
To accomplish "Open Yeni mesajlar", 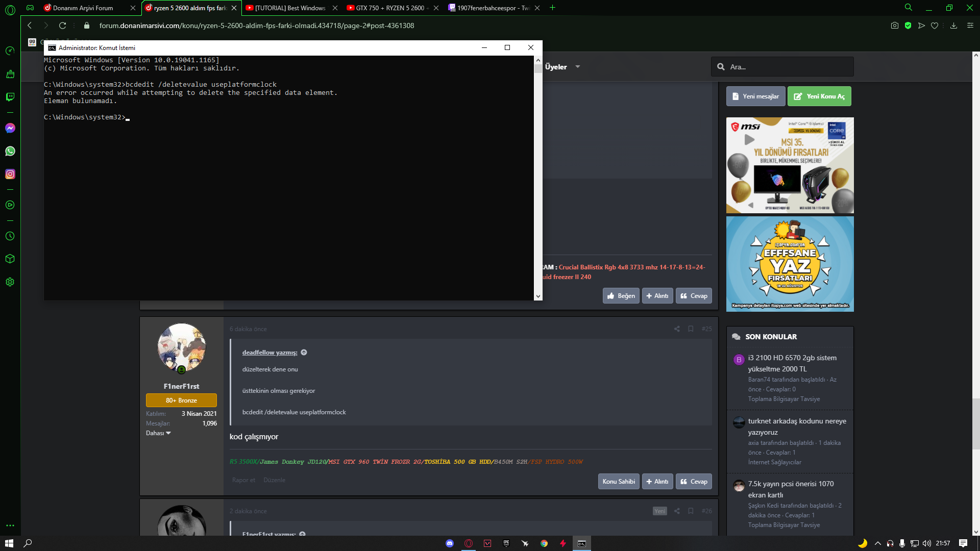I will (x=755, y=96).
